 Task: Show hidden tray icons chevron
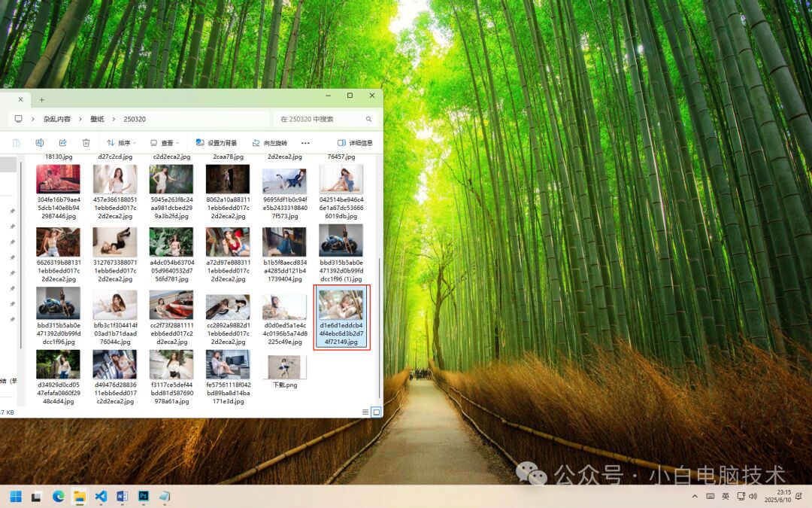pyautogui.click(x=695, y=497)
